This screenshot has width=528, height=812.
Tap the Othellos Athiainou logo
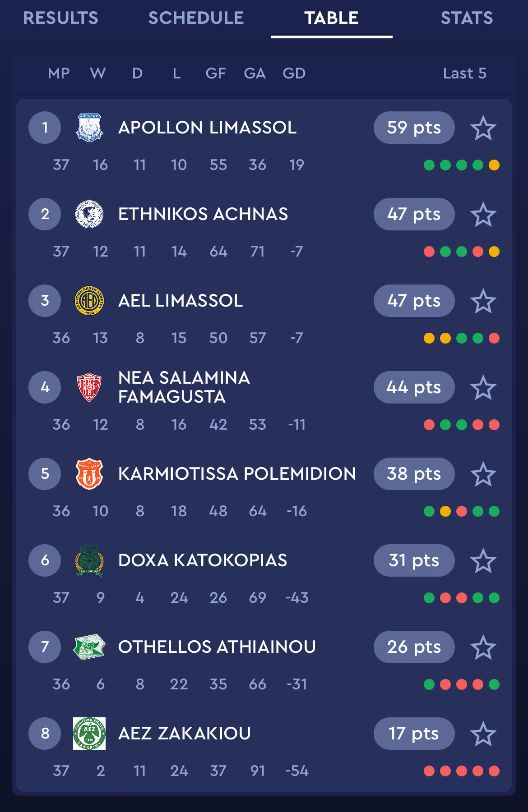[x=89, y=647]
